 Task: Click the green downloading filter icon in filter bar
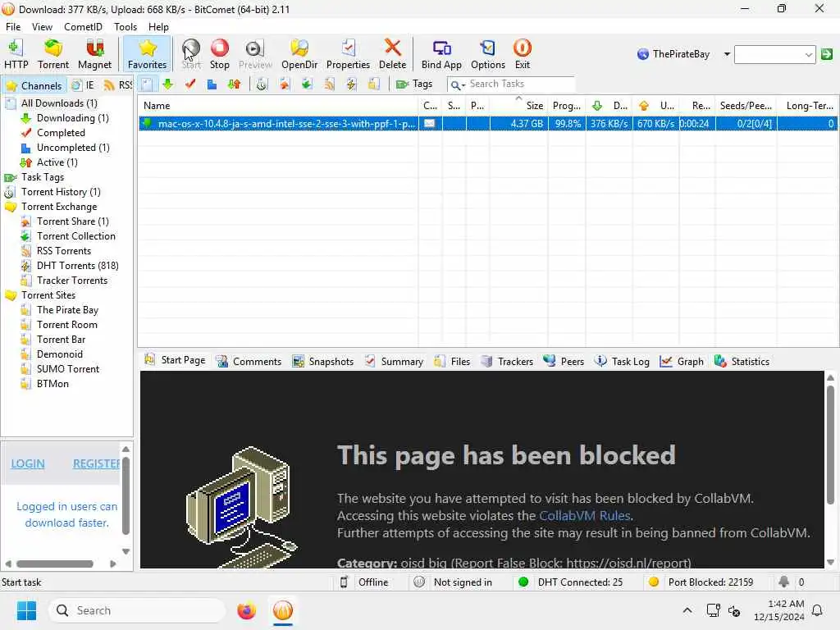coord(167,84)
